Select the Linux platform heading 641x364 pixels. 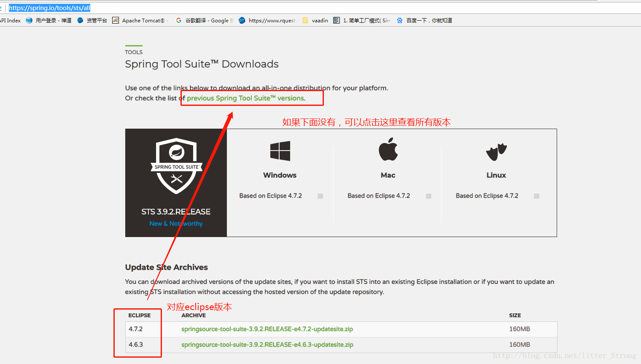496,175
